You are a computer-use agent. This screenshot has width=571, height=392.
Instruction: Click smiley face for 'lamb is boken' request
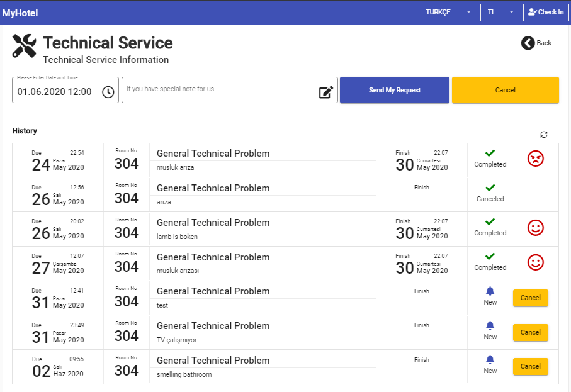[535, 228]
